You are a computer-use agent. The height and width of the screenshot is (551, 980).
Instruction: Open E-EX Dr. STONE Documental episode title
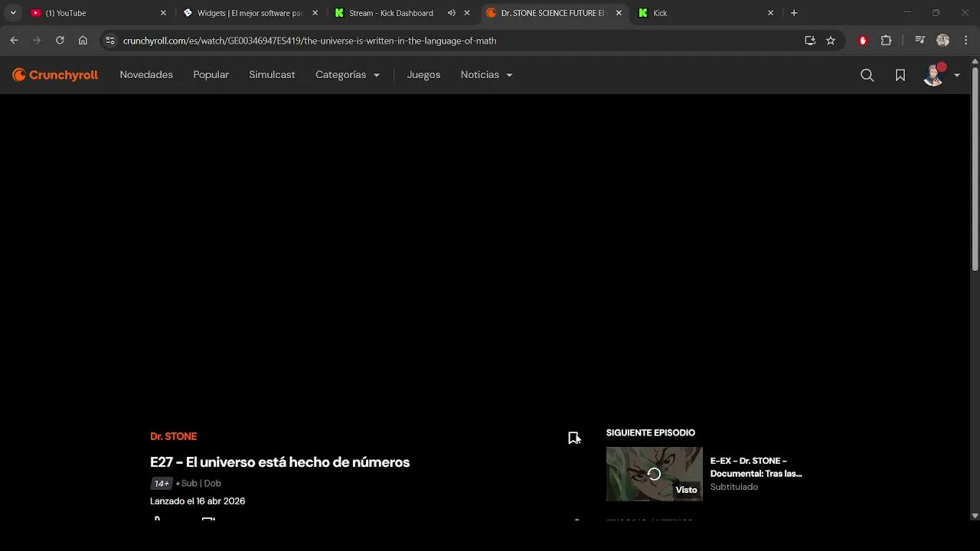pyautogui.click(x=756, y=467)
